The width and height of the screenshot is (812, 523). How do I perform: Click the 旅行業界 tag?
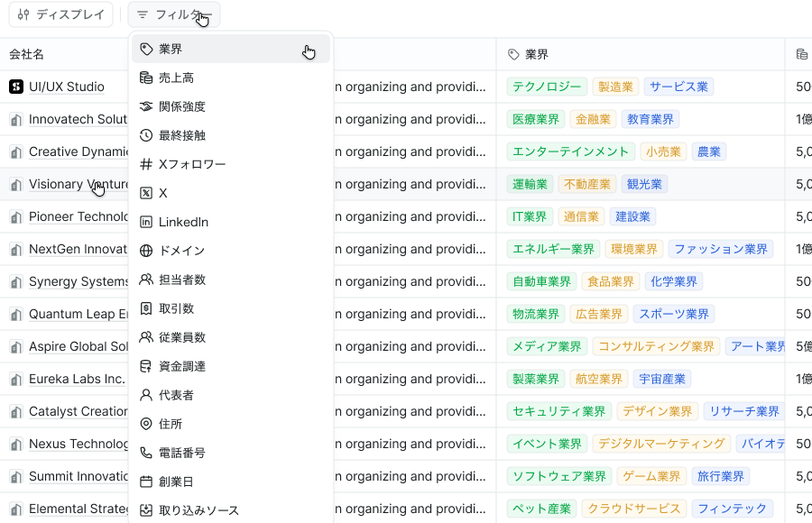pos(721,477)
